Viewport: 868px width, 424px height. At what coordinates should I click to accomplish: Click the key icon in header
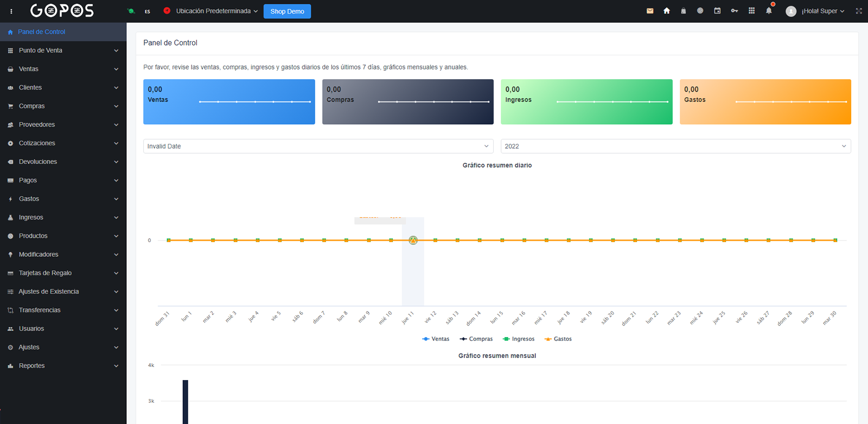click(x=735, y=11)
